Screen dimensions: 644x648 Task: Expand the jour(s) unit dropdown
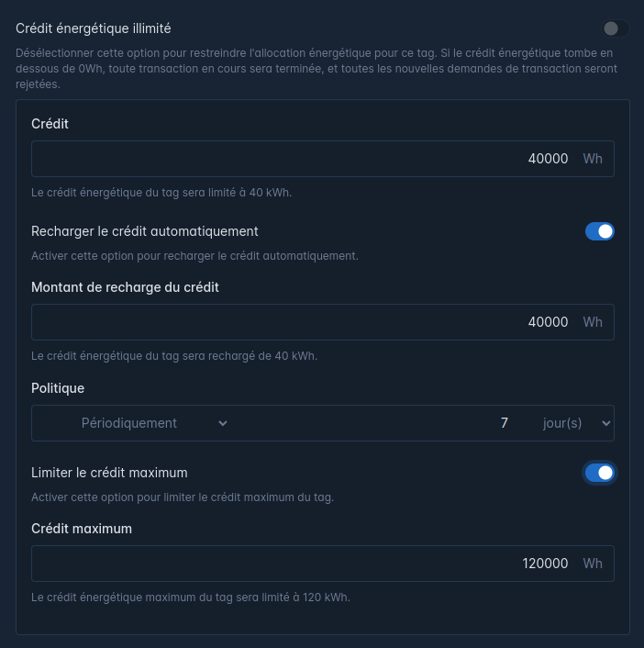(x=576, y=423)
